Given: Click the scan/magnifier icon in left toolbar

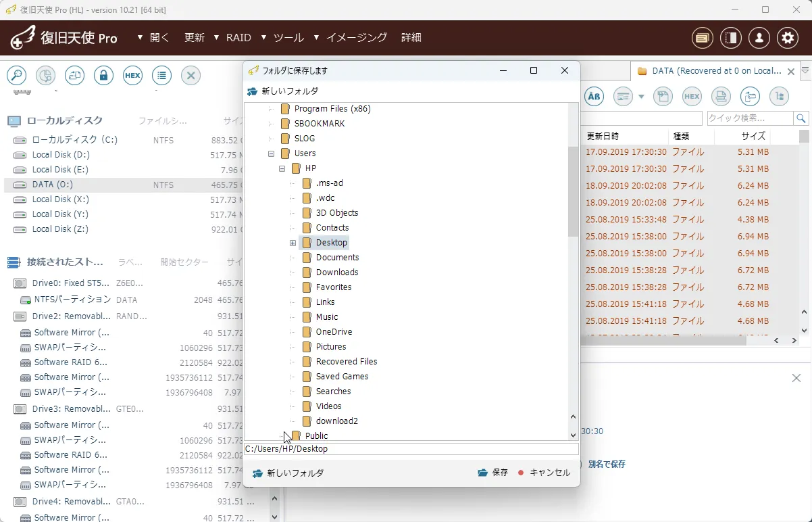Looking at the screenshot, I should click(16, 76).
